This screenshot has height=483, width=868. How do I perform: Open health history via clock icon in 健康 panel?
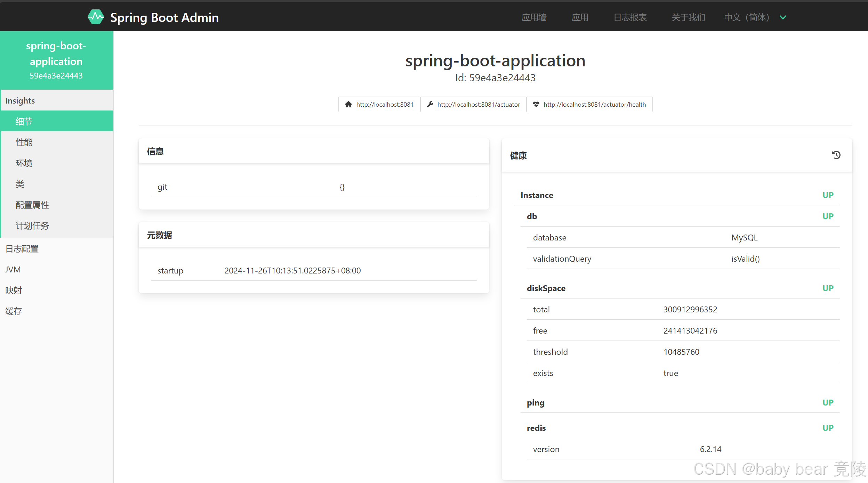836,155
